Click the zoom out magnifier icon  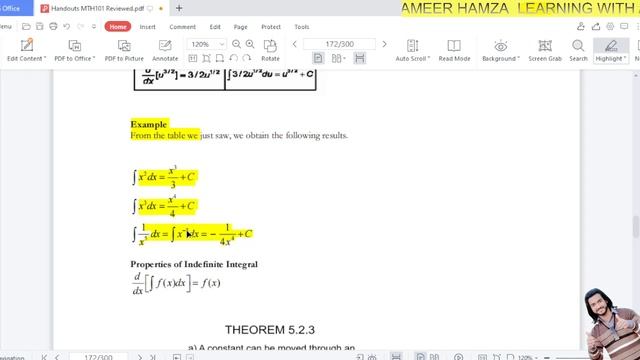[236, 44]
